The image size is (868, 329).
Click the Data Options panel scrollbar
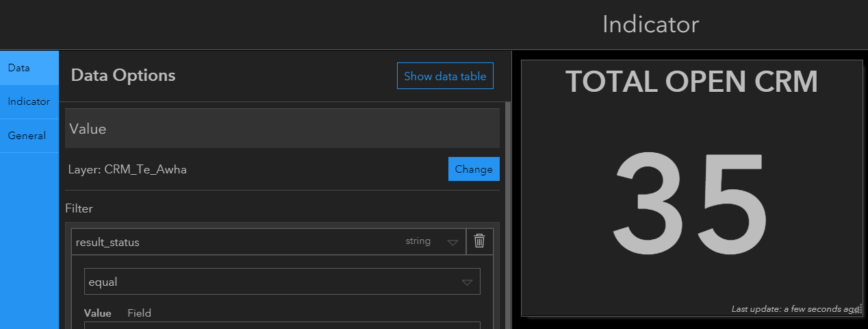tap(507, 215)
